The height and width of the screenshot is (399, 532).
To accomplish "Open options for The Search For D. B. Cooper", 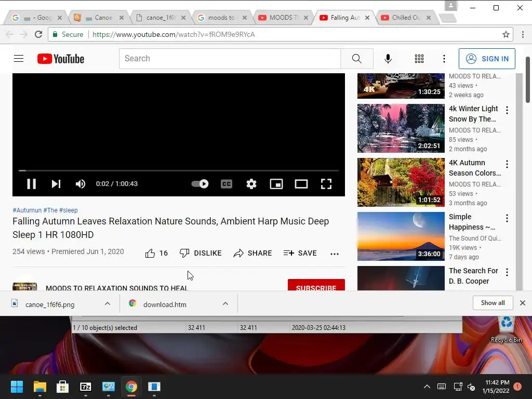I will [507, 272].
